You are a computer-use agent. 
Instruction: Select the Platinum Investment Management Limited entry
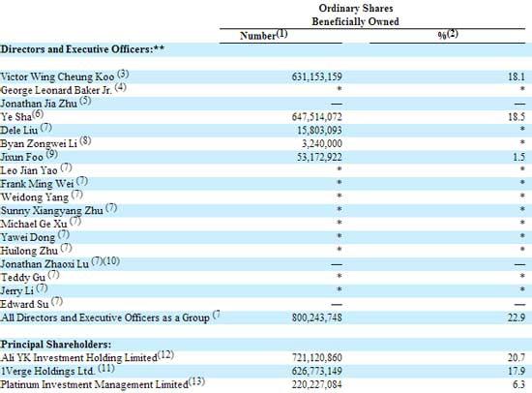point(94,384)
